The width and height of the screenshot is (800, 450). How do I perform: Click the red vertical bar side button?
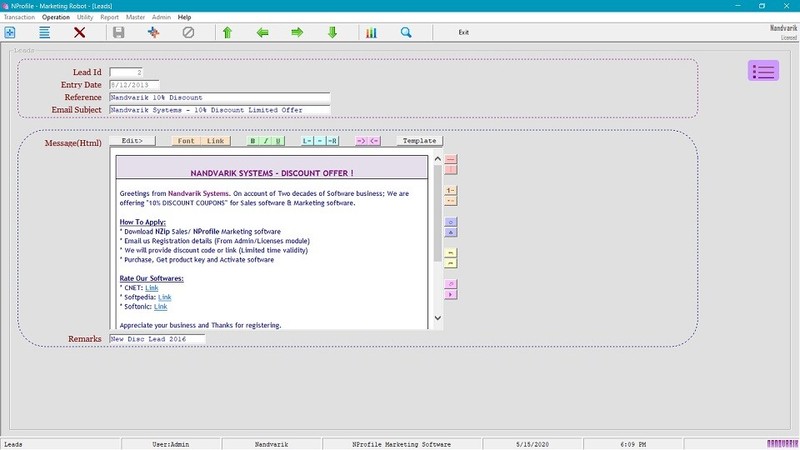(x=451, y=170)
